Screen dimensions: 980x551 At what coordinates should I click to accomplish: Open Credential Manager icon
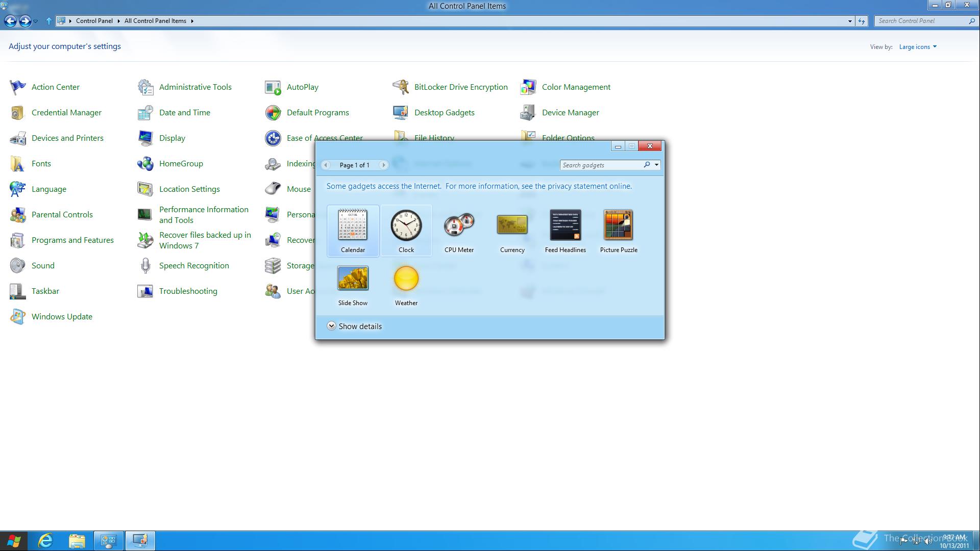tap(18, 113)
